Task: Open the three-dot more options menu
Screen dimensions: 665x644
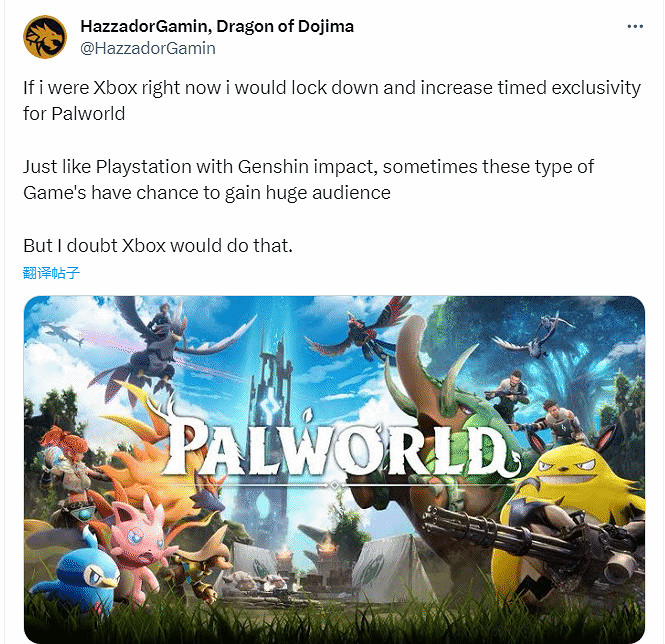Action: click(x=635, y=26)
